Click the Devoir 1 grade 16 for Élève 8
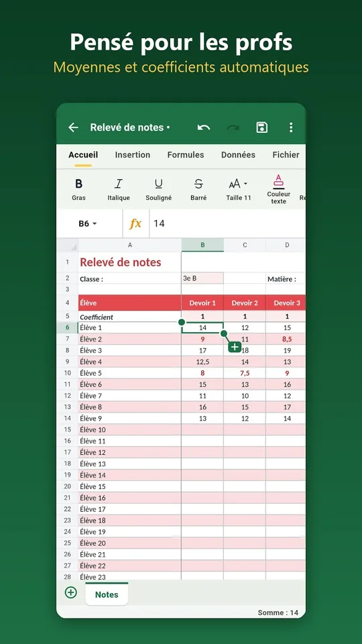The width and height of the screenshot is (362, 644). pyautogui.click(x=202, y=407)
